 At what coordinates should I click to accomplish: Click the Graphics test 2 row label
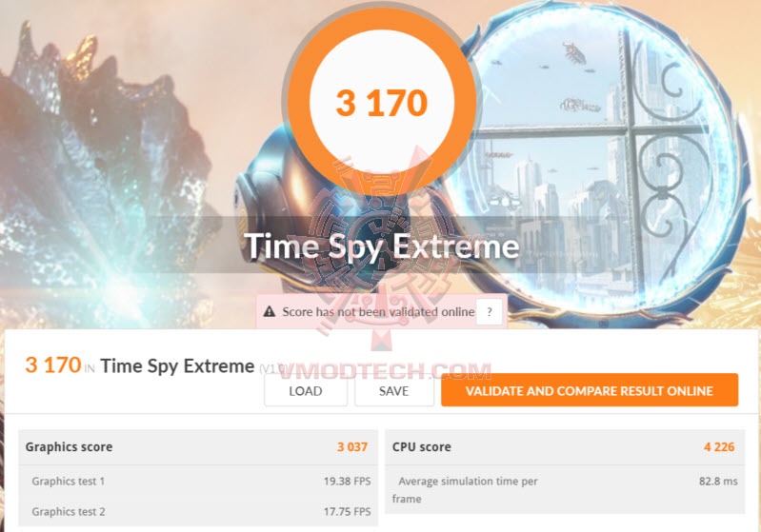[x=69, y=512]
